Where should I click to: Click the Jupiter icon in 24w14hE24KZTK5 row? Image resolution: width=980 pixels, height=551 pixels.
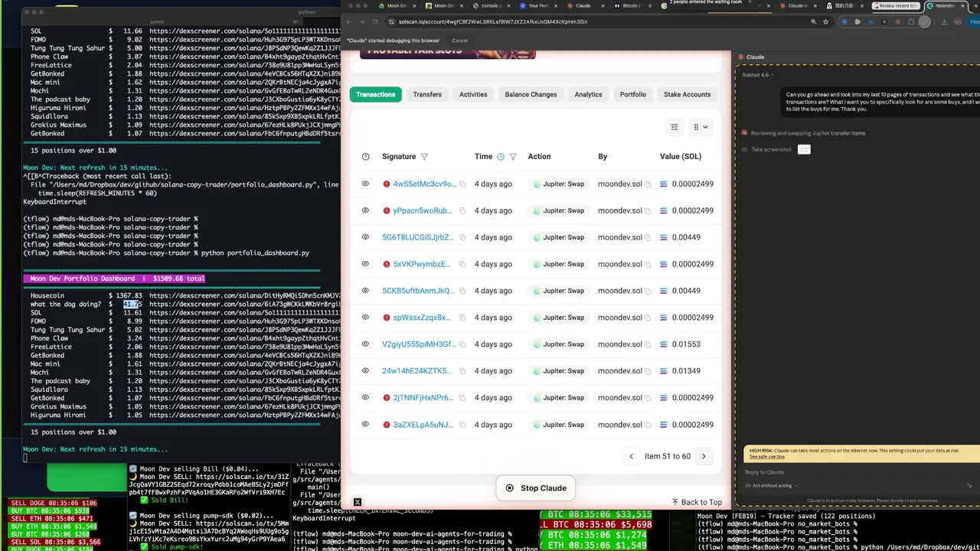tap(536, 371)
